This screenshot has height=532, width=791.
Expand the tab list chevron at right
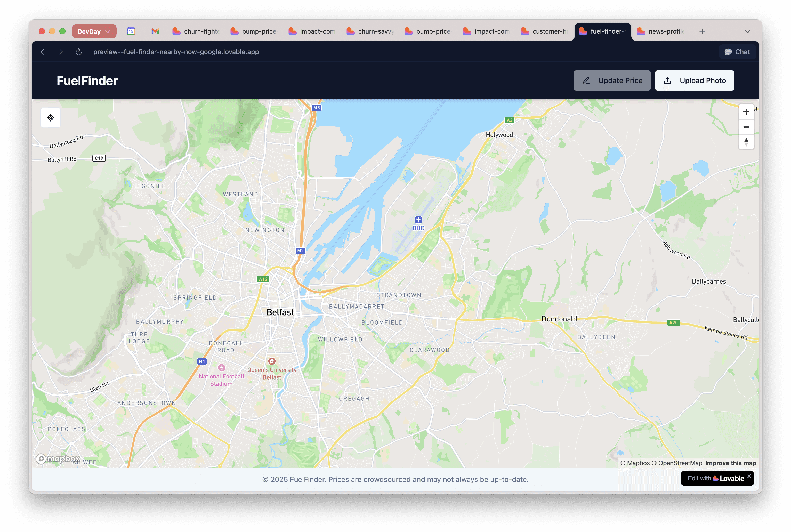(747, 31)
